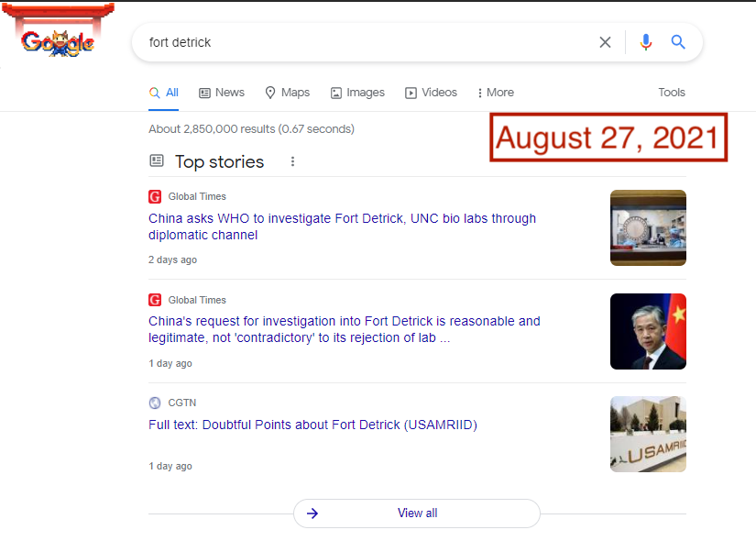Open 'Full text: Doubtful Points about Fort Detrick' link
This screenshot has width=756, height=541.
[x=312, y=425]
